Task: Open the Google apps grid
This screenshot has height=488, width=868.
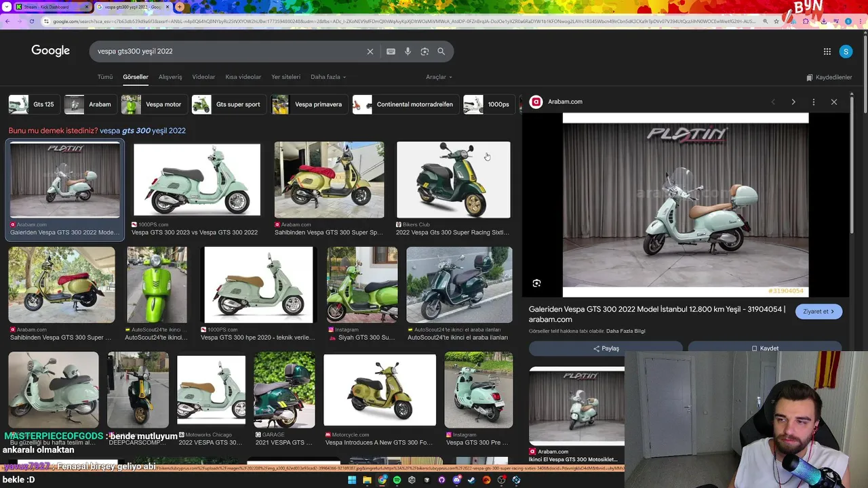Action: (x=827, y=52)
